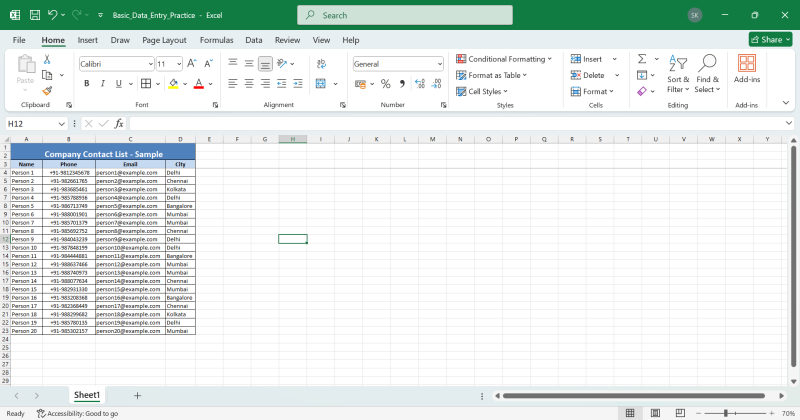Toggle Bottom Align alignment
The width and height of the screenshot is (800, 420).
tap(265, 64)
